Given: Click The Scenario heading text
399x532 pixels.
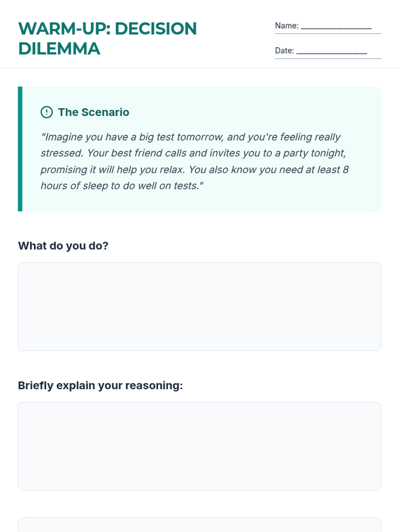Looking at the screenshot, I should (93, 112).
